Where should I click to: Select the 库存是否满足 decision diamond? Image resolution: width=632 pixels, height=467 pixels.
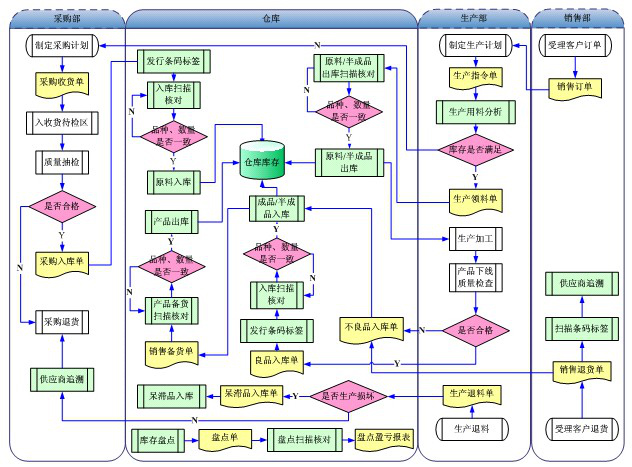475,149
